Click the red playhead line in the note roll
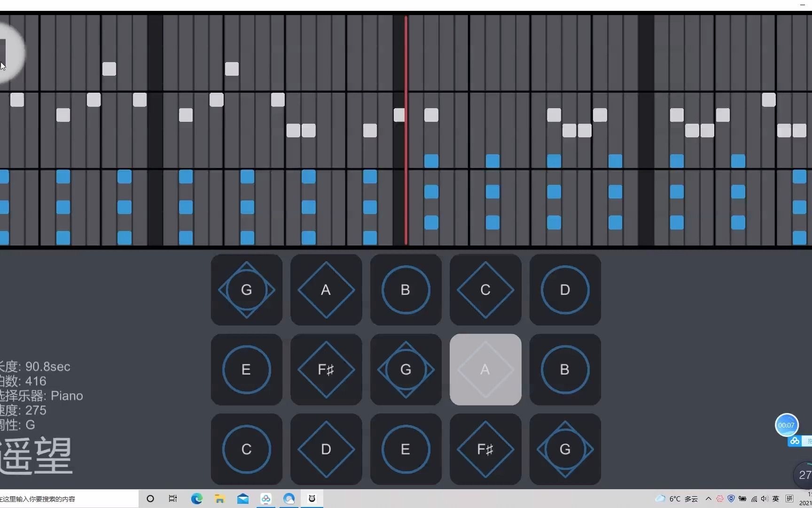This screenshot has height=508, width=812. [406, 130]
